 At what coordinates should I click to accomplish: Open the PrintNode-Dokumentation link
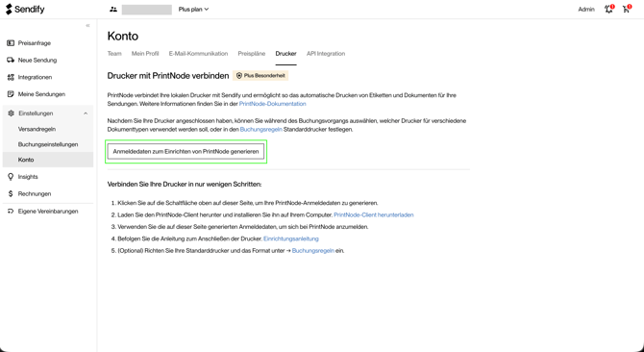pos(273,104)
